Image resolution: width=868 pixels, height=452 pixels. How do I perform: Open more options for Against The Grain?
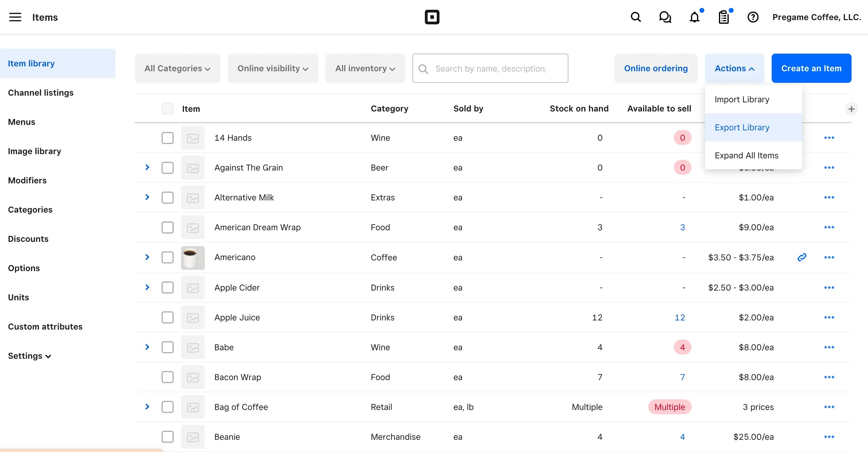tap(829, 168)
